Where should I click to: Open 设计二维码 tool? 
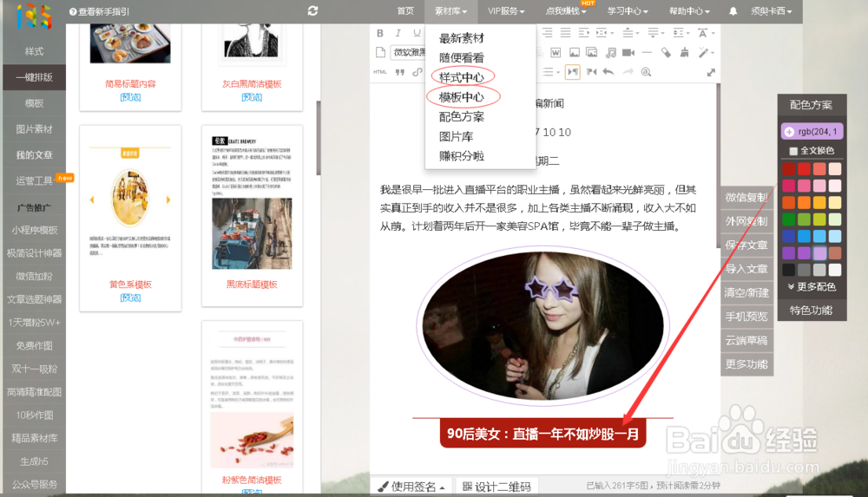(496, 487)
